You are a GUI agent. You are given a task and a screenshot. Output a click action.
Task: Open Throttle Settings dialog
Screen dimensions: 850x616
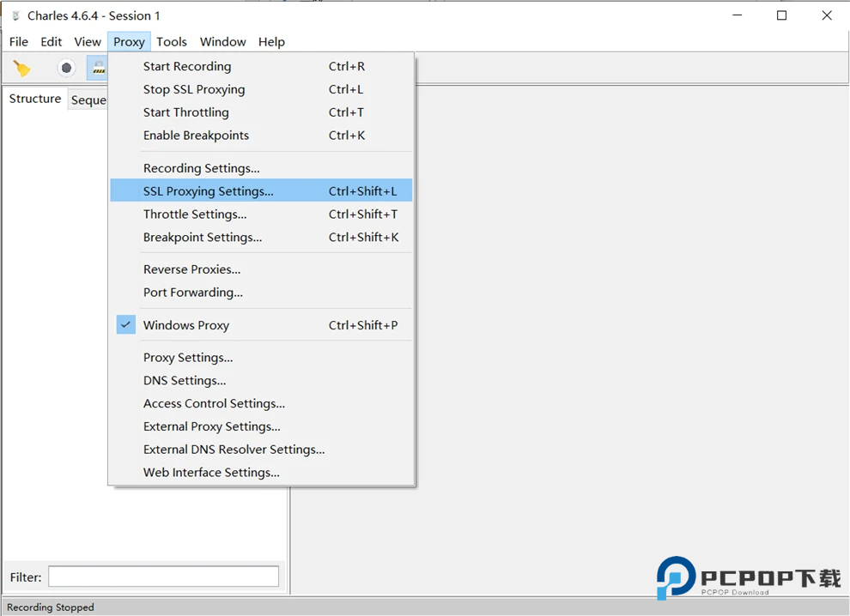195,214
